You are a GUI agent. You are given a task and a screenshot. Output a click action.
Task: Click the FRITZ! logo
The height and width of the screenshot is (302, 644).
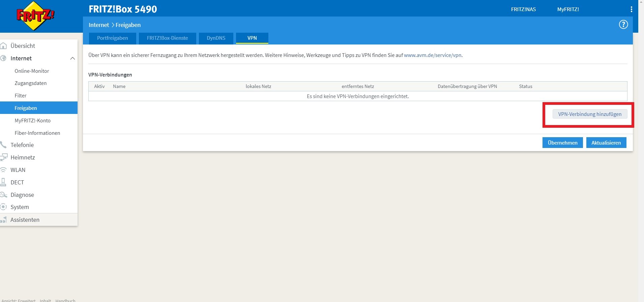(35, 16)
